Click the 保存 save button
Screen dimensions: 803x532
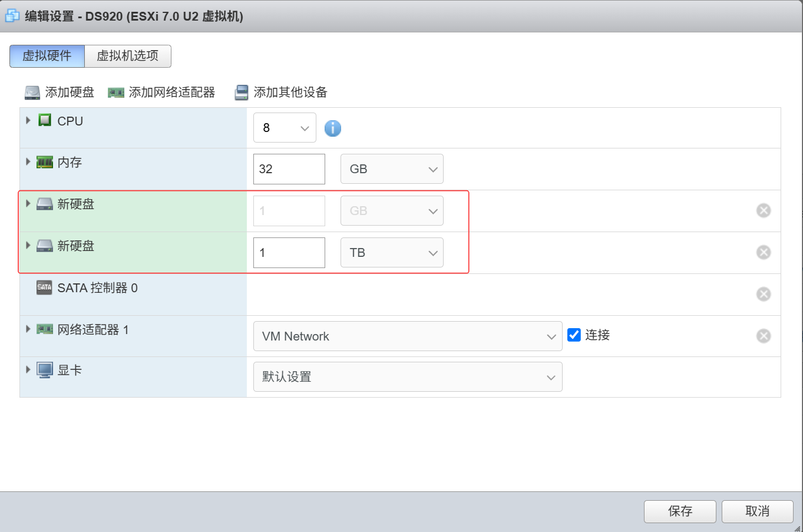[x=680, y=511]
